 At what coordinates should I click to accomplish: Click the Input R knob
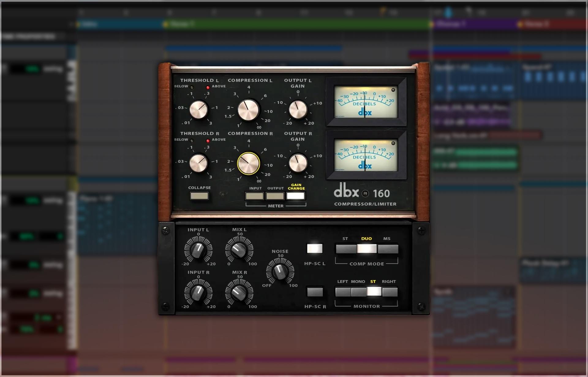pos(198,293)
